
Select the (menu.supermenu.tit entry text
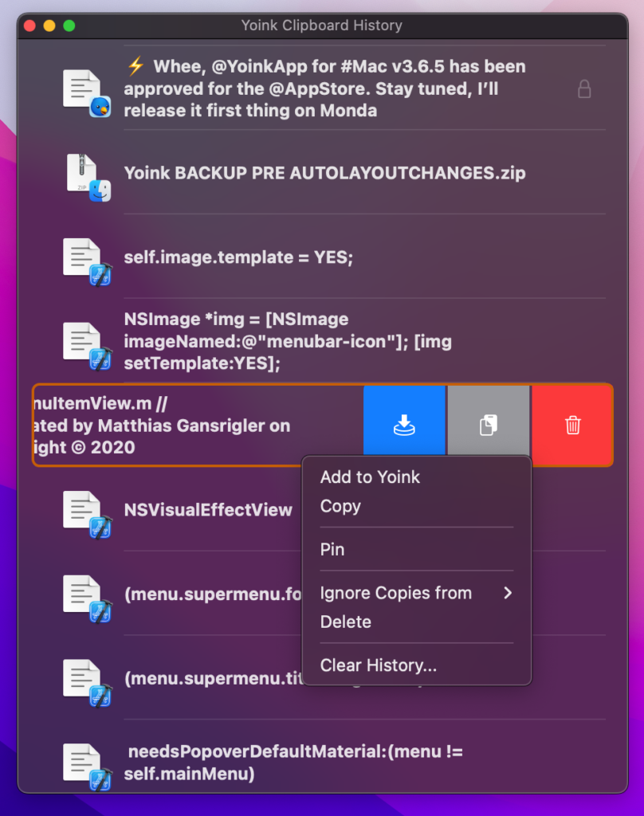[214, 678]
